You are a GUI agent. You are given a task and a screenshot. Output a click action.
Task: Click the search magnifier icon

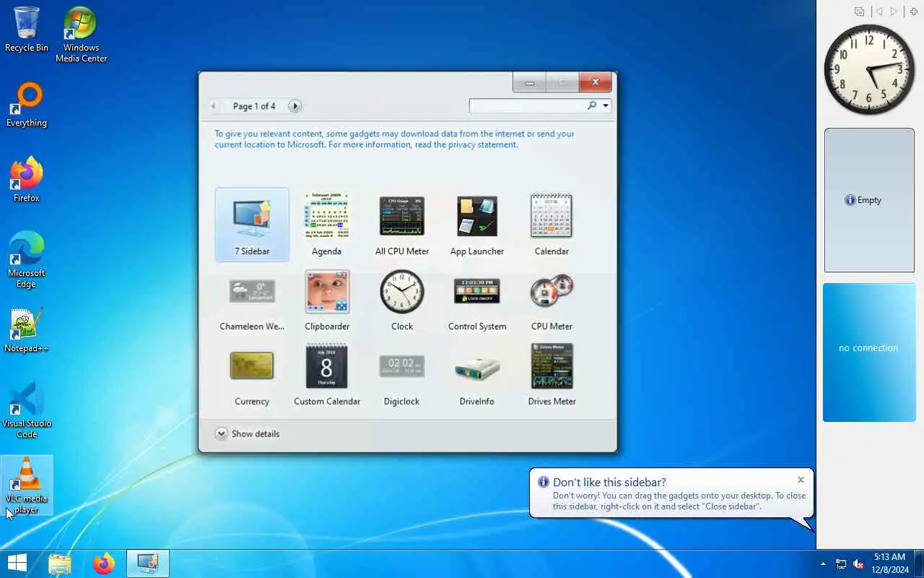click(593, 105)
